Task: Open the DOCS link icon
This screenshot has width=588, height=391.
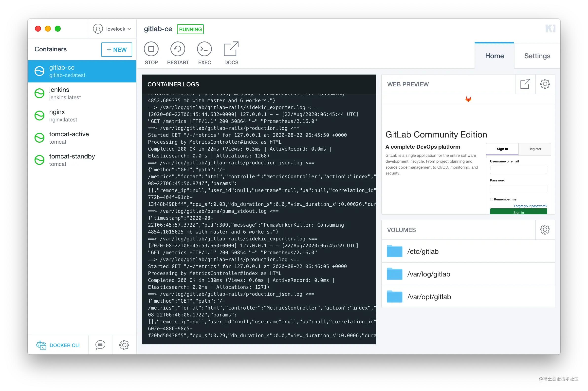Action: point(231,49)
